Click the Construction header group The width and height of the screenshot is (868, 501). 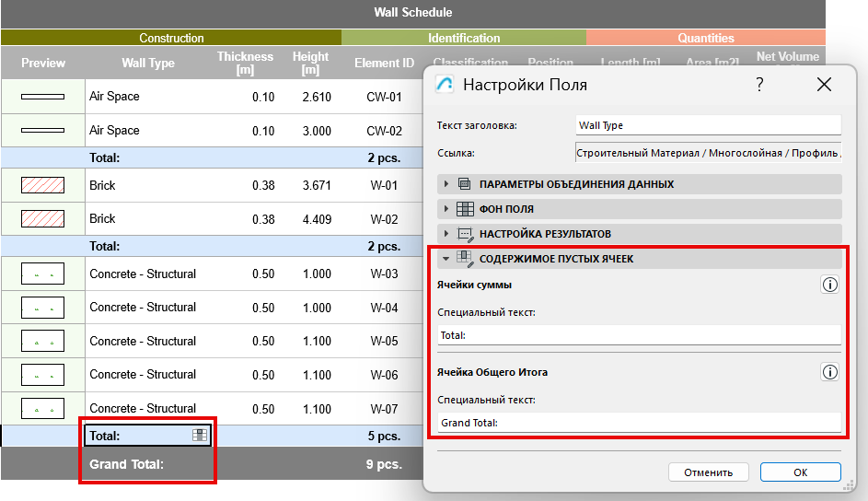(x=171, y=38)
